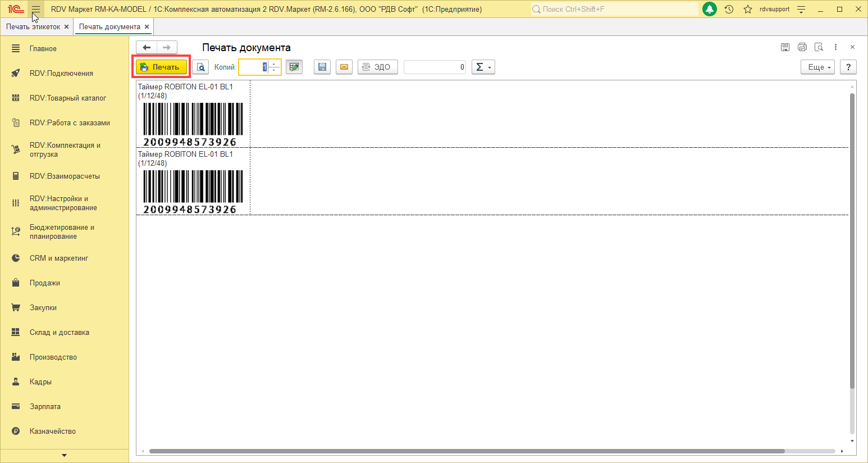This screenshot has width=868, height=463.
Task: Open RDV:Взаиморасчеты section
Action: pos(65,176)
